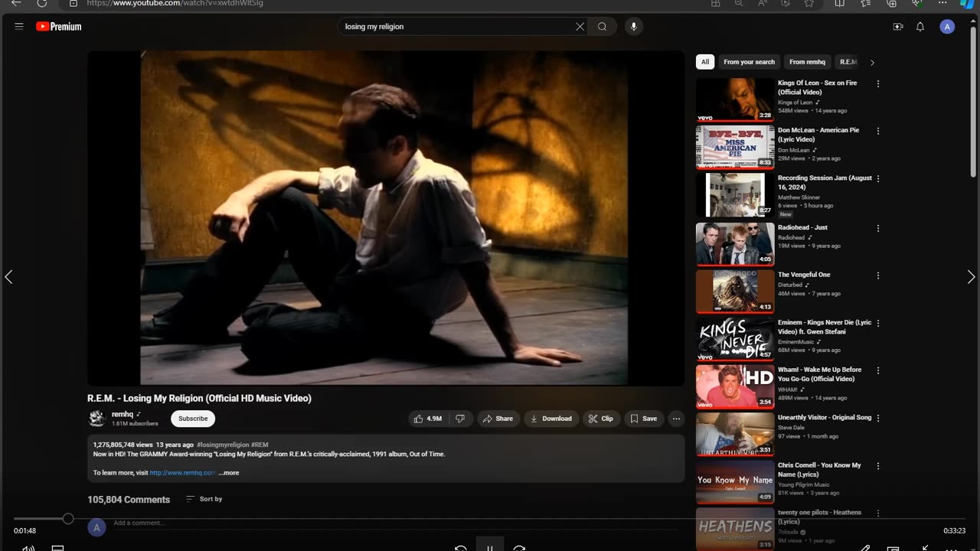Play Chris Cornell You Know My Name thumbnail
Image resolution: width=980 pixels, height=551 pixels.
735,481
